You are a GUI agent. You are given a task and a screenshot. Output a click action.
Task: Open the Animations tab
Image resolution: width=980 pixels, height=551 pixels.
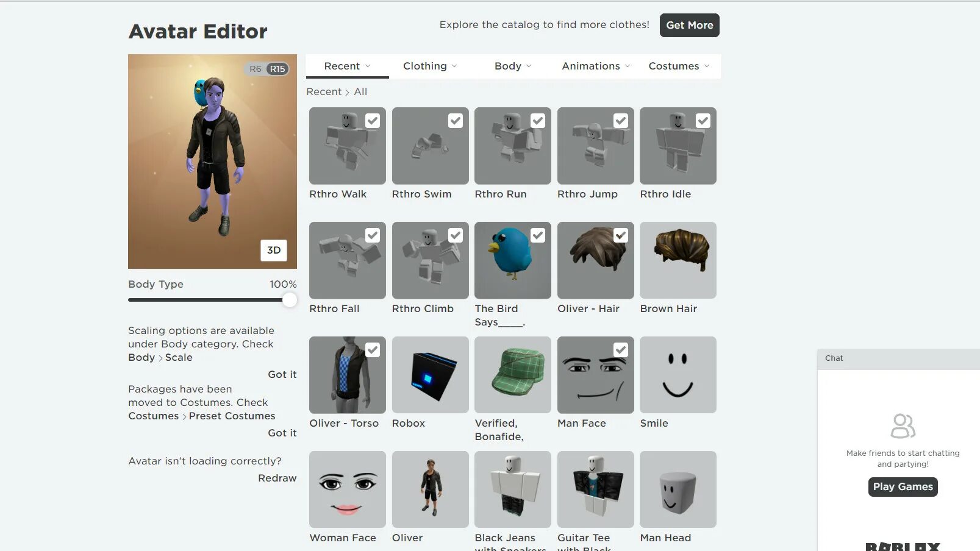596,66
